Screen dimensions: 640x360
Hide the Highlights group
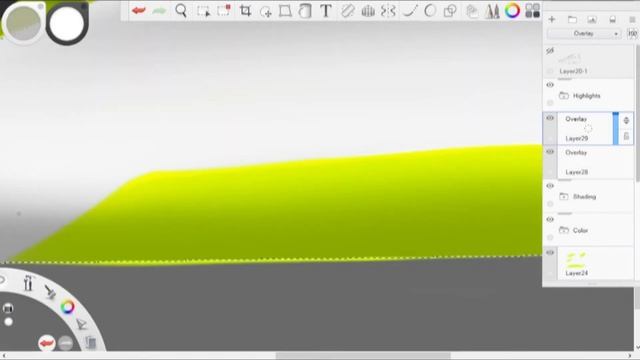550,85
